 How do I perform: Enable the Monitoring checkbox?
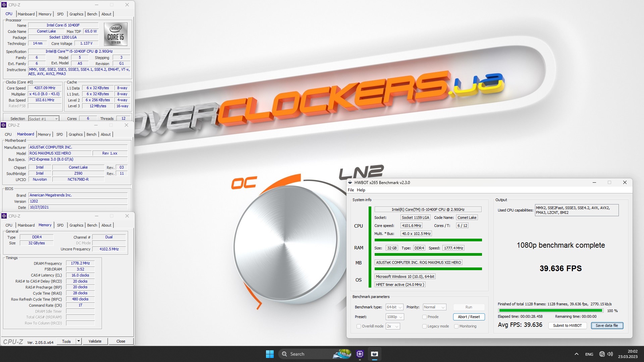pos(456,326)
